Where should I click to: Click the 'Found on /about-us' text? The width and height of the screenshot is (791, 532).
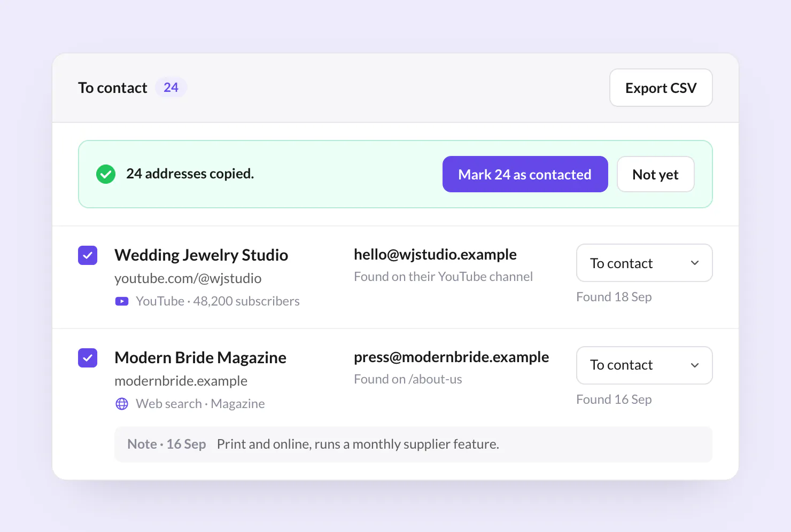pyautogui.click(x=408, y=379)
